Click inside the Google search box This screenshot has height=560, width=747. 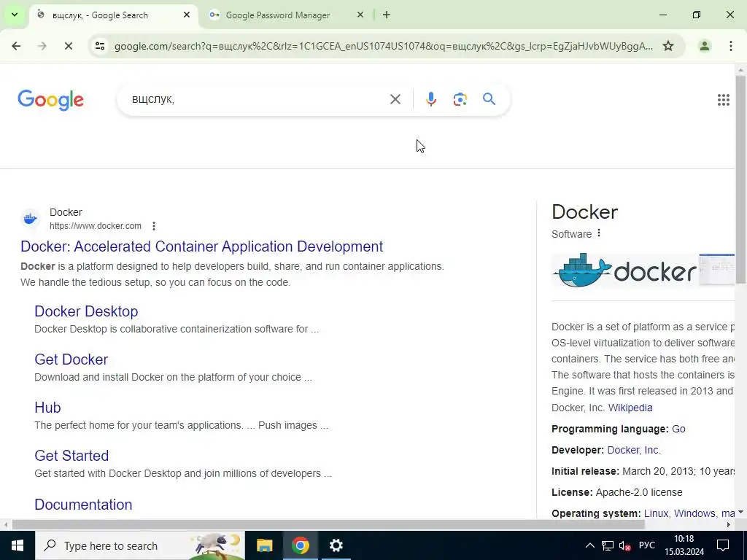coord(258,99)
